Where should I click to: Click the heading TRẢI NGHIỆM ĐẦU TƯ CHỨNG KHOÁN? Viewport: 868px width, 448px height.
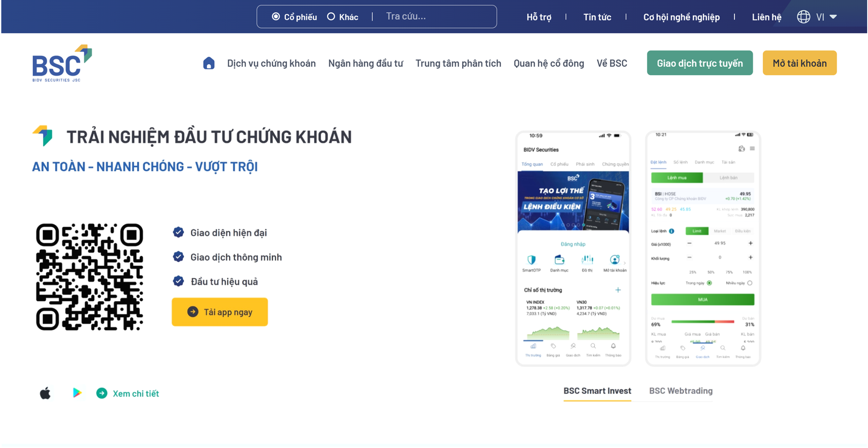tap(209, 137)
